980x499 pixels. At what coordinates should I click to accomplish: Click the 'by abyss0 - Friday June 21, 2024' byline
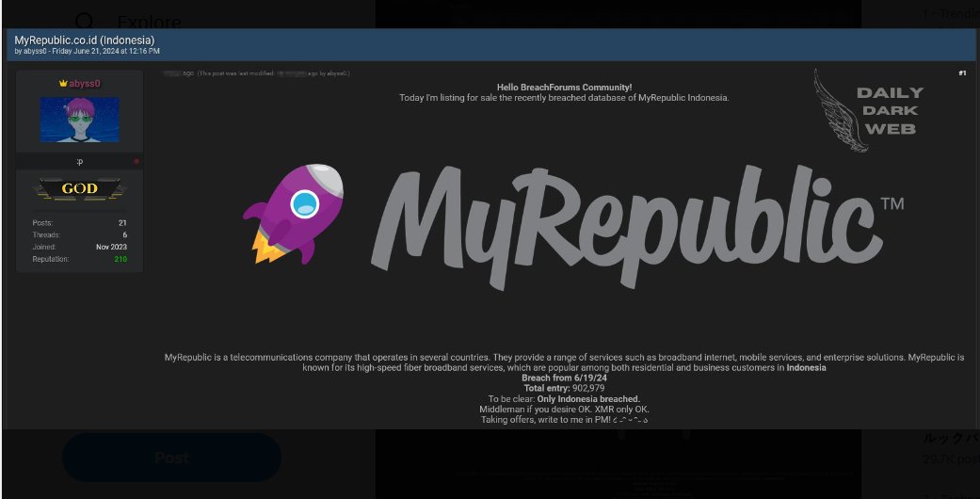click(x=87, y=51)
